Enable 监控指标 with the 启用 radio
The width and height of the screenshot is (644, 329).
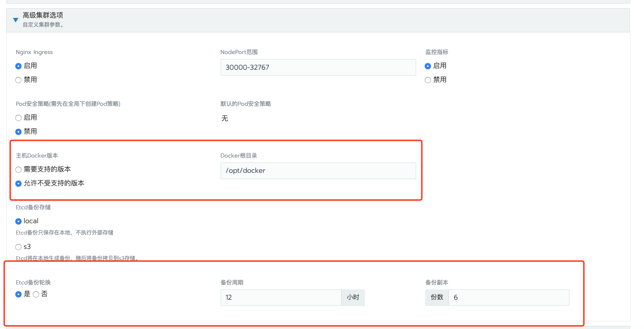pos(428,66)
